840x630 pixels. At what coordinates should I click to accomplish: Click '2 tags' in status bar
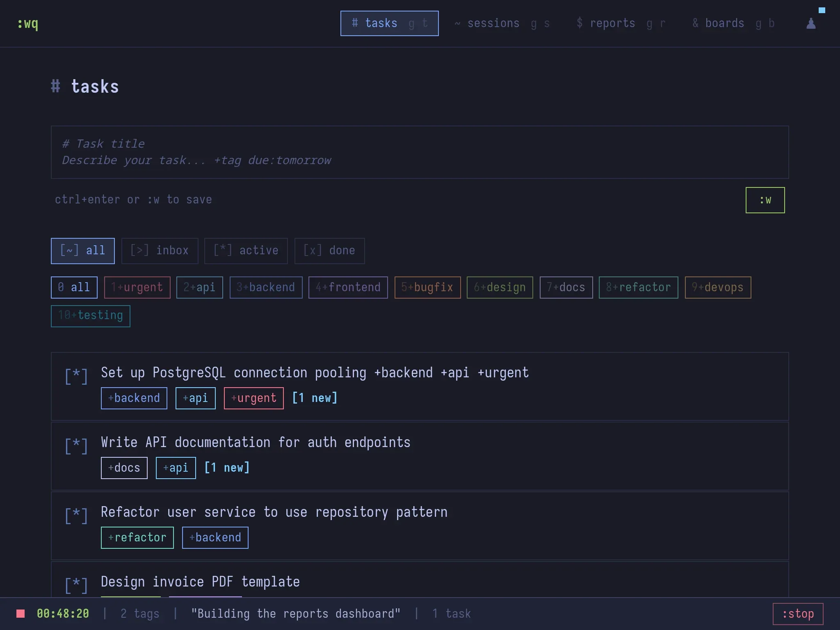[x=140, y=614]
